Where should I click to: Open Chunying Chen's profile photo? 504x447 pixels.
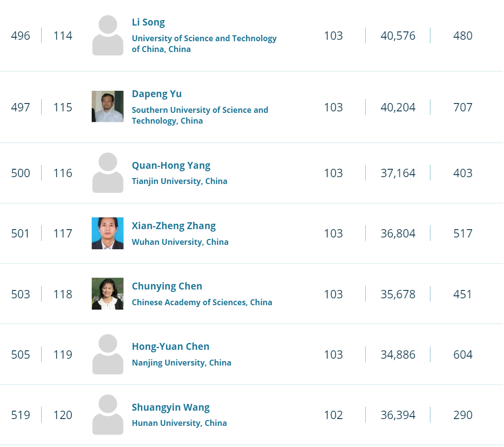click(108, 294)
